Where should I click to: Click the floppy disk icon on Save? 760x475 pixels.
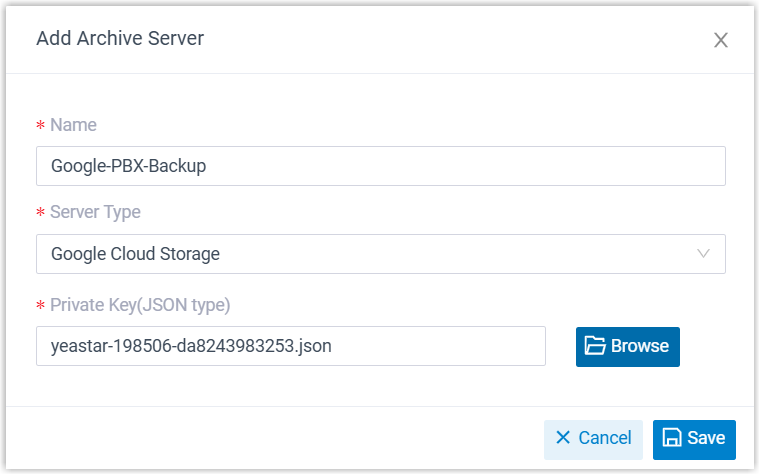[673, 438]
